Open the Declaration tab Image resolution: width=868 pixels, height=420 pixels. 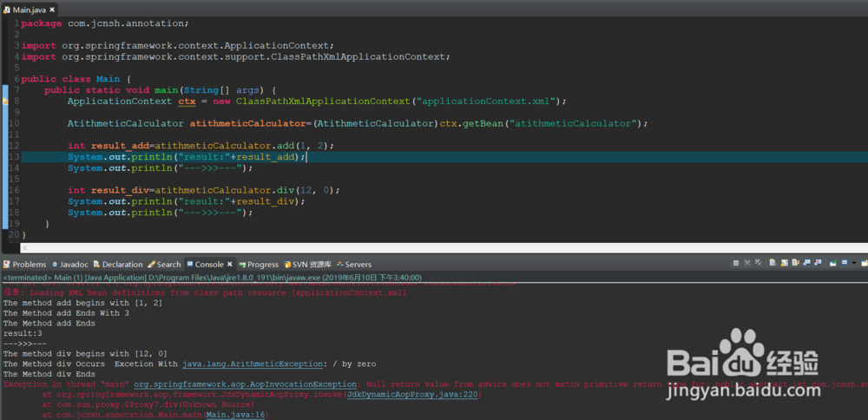[x=118, y=265]
